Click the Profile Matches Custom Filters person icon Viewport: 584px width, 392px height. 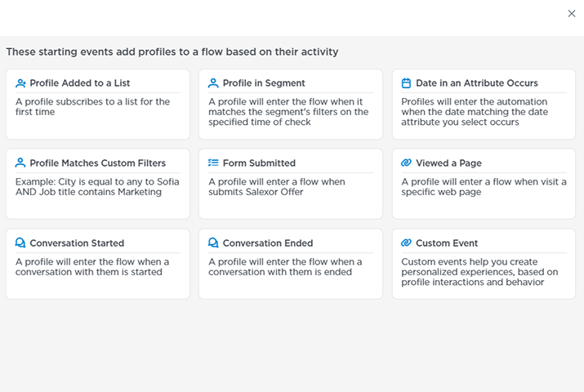pyautogui.click(x=20, y=163)
